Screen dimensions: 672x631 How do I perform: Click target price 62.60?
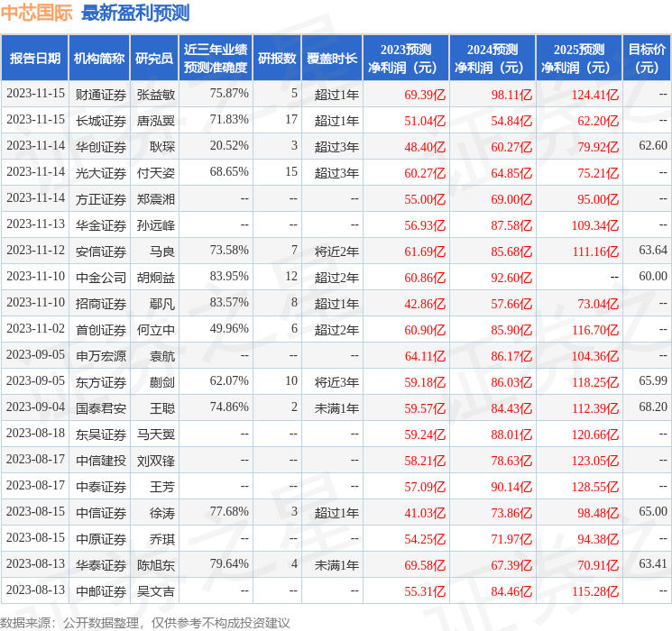[x=653, y=145]
